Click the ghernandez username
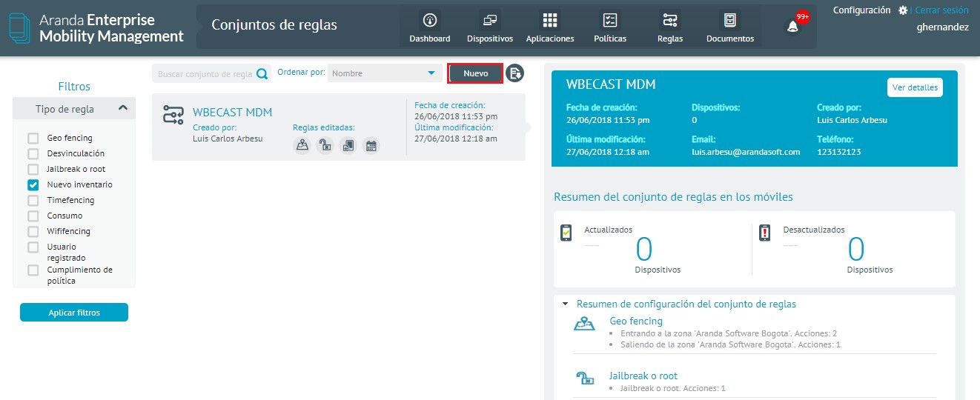This screenshot has height=400, width=980. pyautogui.click(x=944, y=27)
